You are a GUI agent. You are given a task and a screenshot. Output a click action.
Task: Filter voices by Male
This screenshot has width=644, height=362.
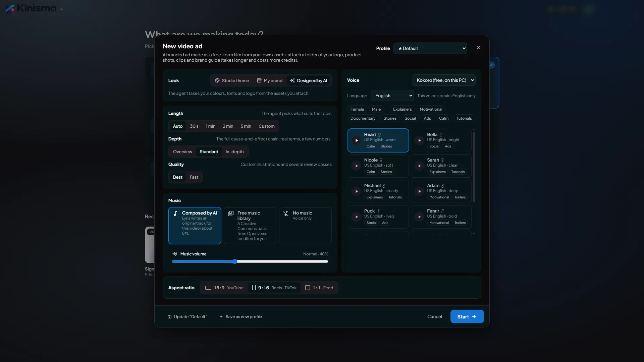376,109
